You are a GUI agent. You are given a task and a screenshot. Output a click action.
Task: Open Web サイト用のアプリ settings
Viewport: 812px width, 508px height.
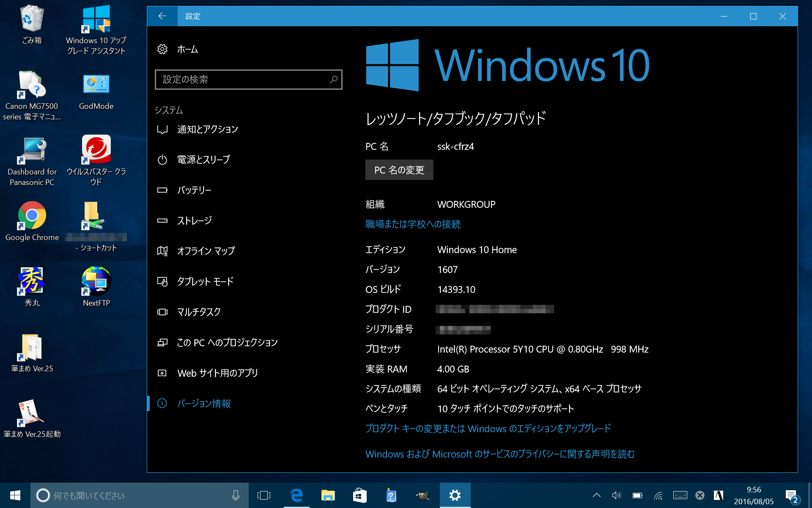pyautogui.click(x=208, y=373)
